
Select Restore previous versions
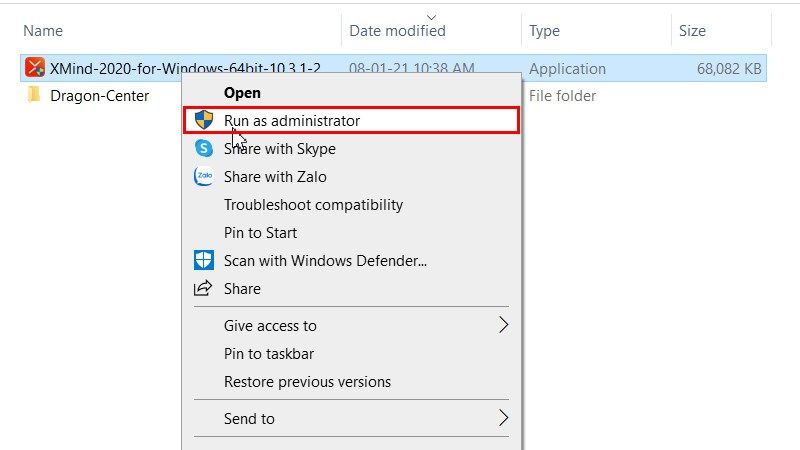pyautogui.click(x=307, y=382)
